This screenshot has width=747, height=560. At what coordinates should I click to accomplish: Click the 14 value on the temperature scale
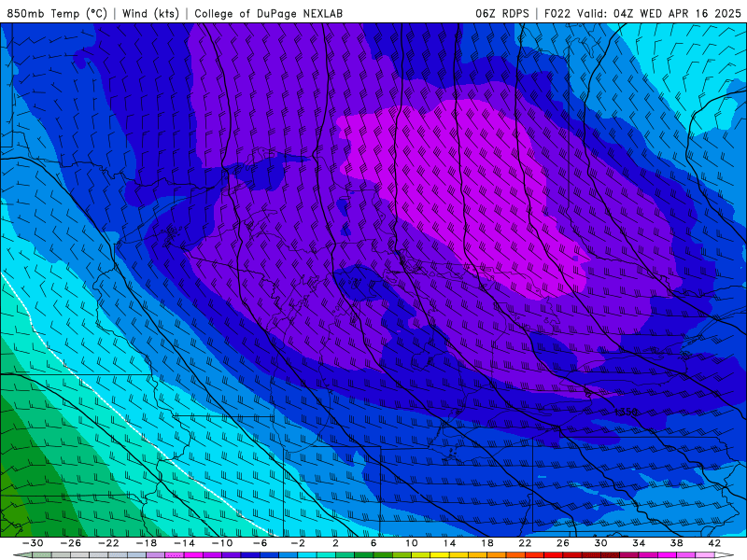449,543
